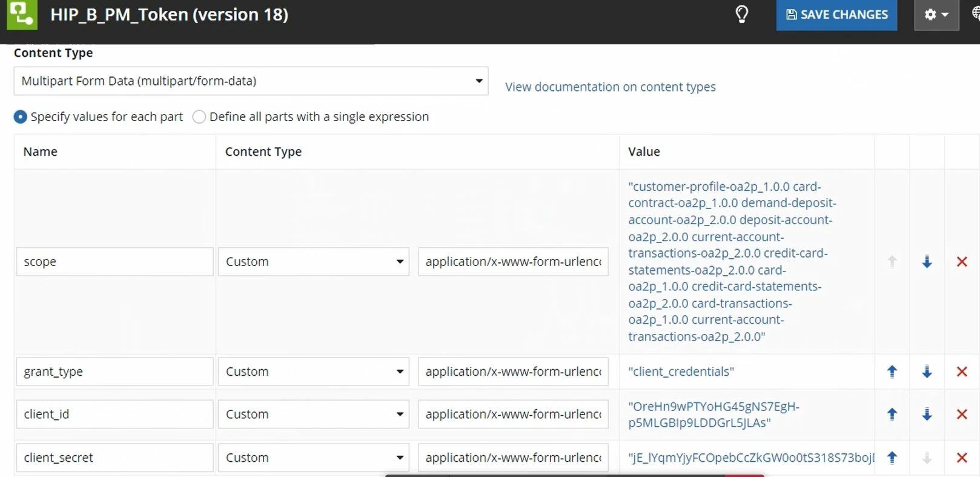
Task: Move the grant_type row up
Action: pos(892,372)
